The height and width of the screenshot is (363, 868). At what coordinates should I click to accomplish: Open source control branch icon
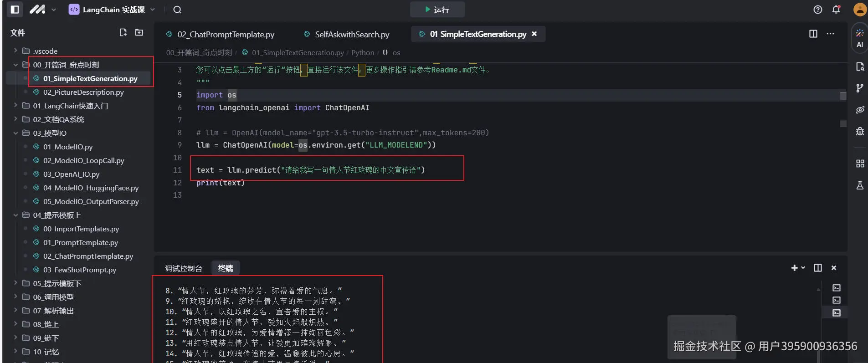pos(860,88)
